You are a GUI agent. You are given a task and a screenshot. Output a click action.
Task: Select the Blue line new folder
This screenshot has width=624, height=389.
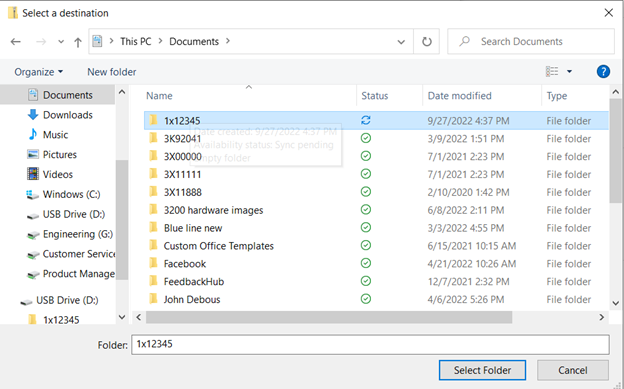click(193, 228)
